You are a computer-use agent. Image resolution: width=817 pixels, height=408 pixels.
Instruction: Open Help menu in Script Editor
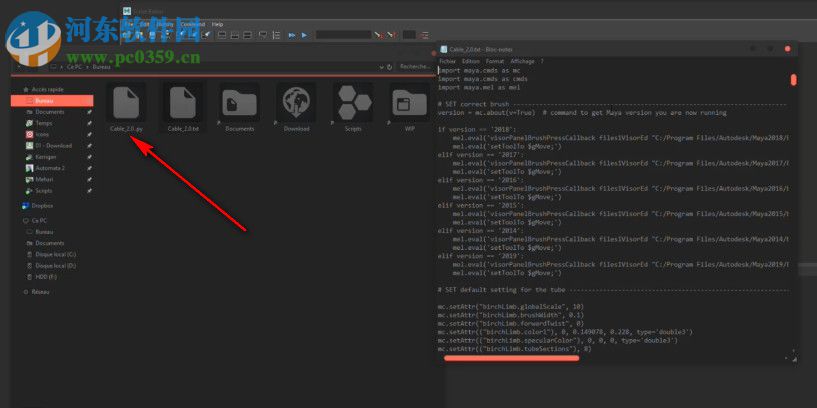coord(217,24)
